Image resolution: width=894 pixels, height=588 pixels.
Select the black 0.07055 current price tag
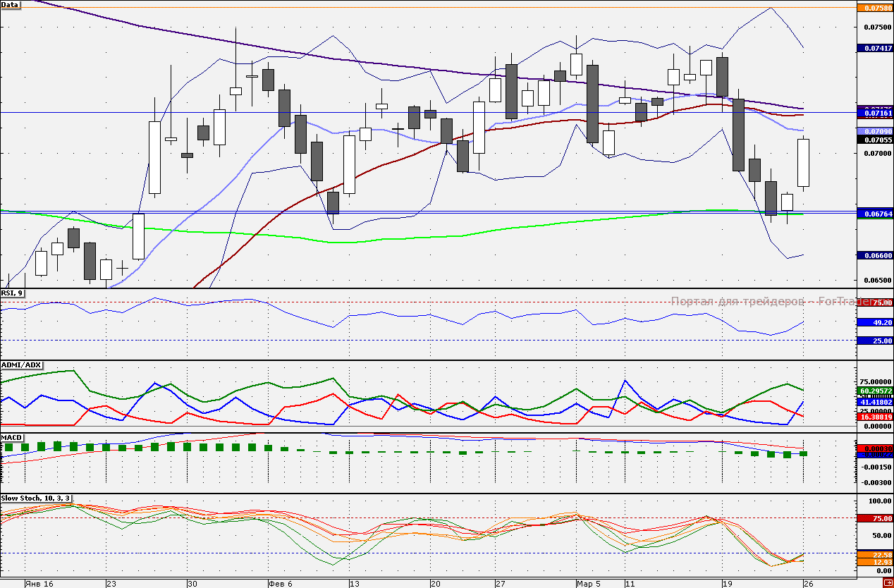[x=874, y=140]
